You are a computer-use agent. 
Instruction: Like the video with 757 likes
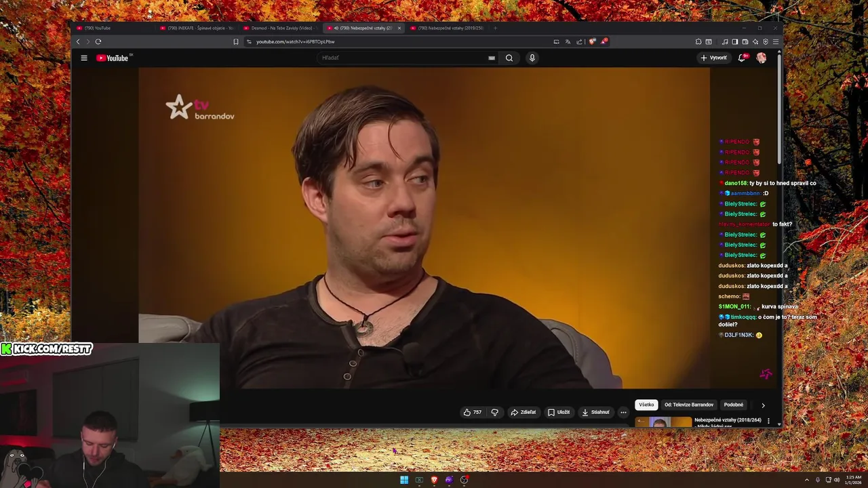point(473,412)
